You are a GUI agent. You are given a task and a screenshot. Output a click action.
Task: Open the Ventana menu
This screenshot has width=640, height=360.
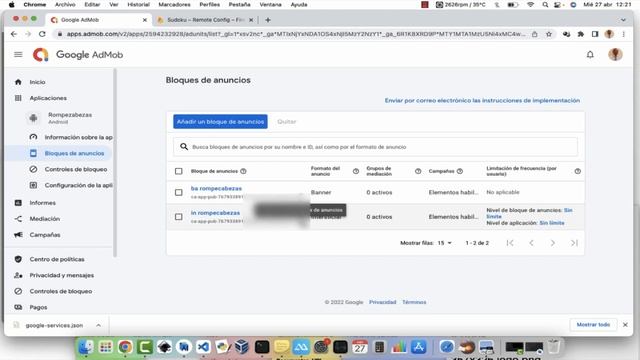click(x=270, y=4)
